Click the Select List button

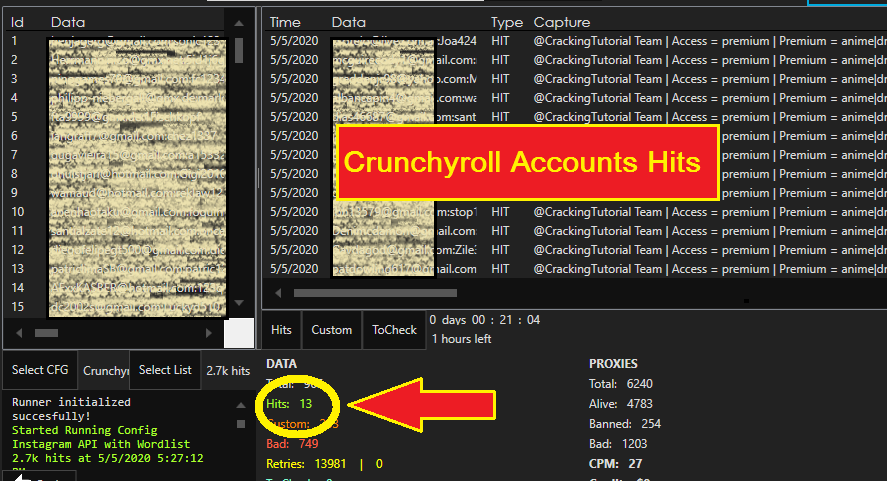(x=165, y=370)
